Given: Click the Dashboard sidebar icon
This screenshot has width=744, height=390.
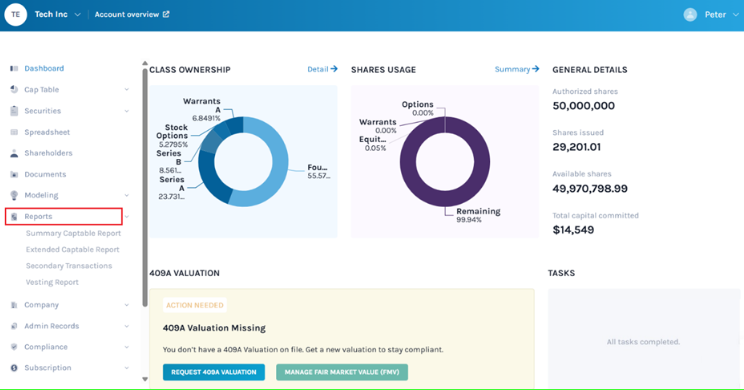Looking at the screenshot, I should pyautogui.click(x=14, y=68).
